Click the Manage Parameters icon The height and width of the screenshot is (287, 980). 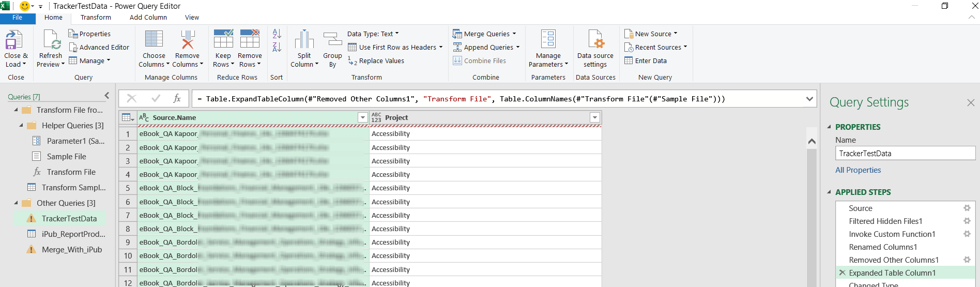[548, 40]
